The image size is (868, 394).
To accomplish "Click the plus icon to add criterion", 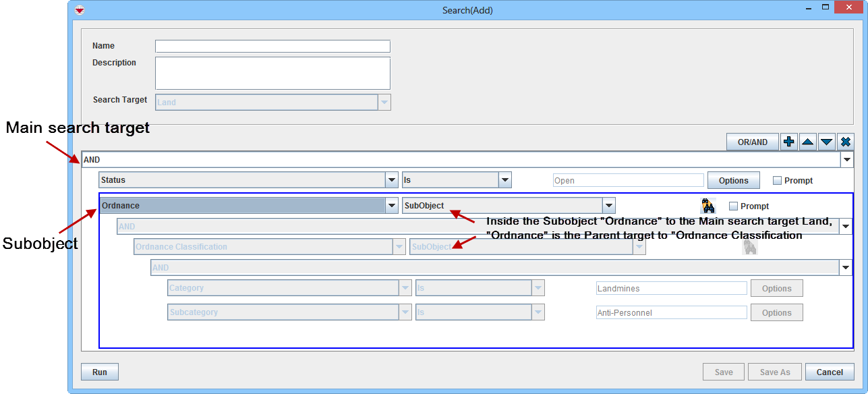I will pyautogui.click(x=788, y=142).
